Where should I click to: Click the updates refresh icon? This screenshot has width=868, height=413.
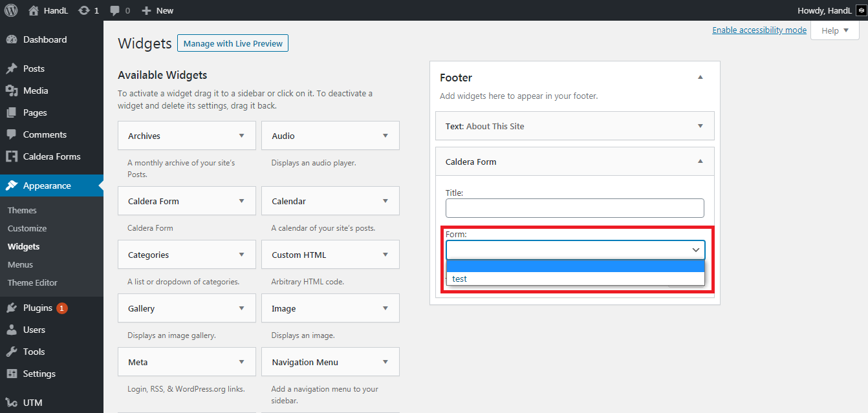coord(83,10)
